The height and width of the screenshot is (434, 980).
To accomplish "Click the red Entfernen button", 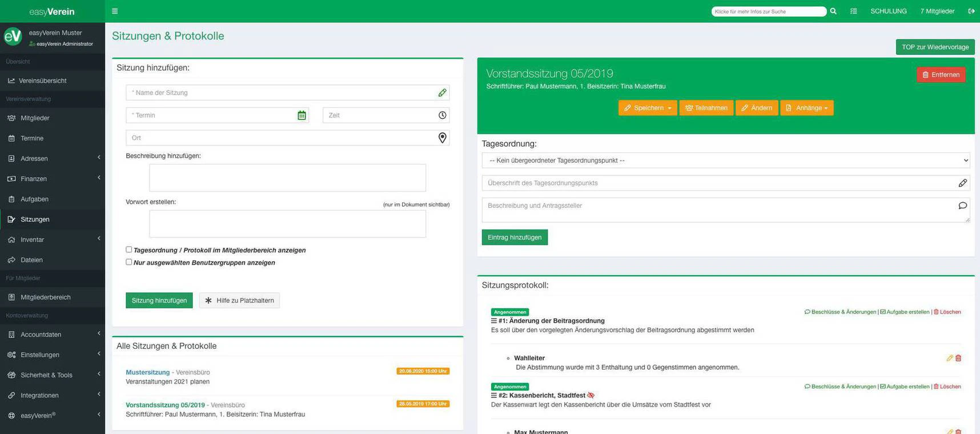I will pos(941,75).
